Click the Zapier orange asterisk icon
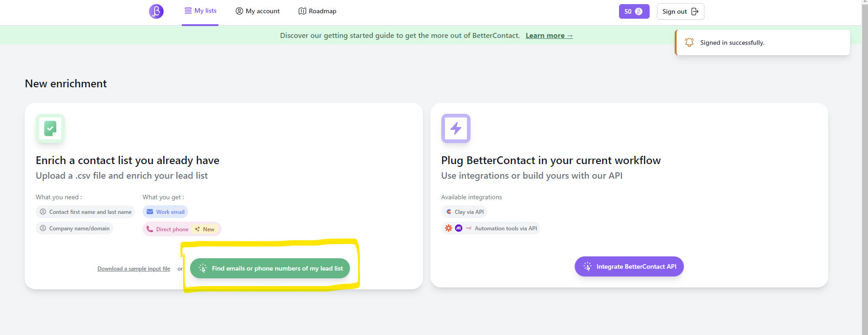This screenshot has width=868, height=335. (449, 229)
